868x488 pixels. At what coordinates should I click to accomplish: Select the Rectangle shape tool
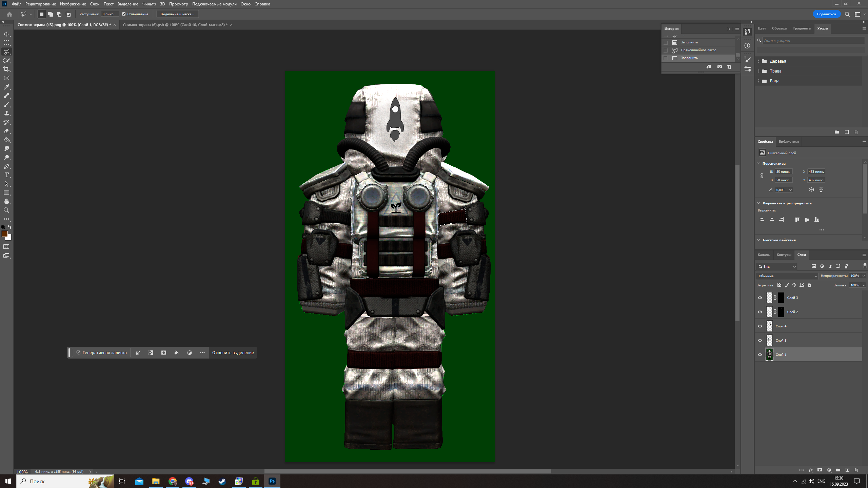click(x=6, y=192)
